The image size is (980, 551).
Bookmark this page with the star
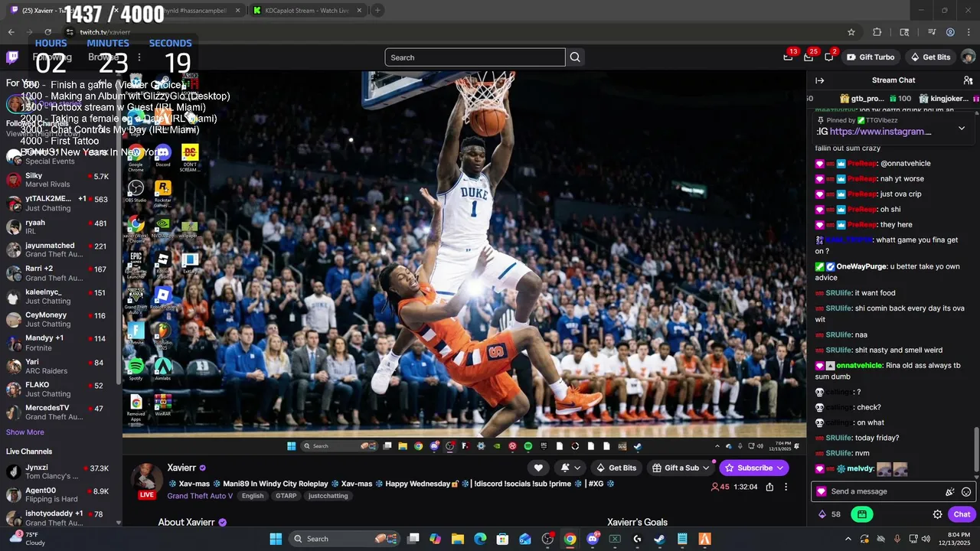(x=851, y=32)
